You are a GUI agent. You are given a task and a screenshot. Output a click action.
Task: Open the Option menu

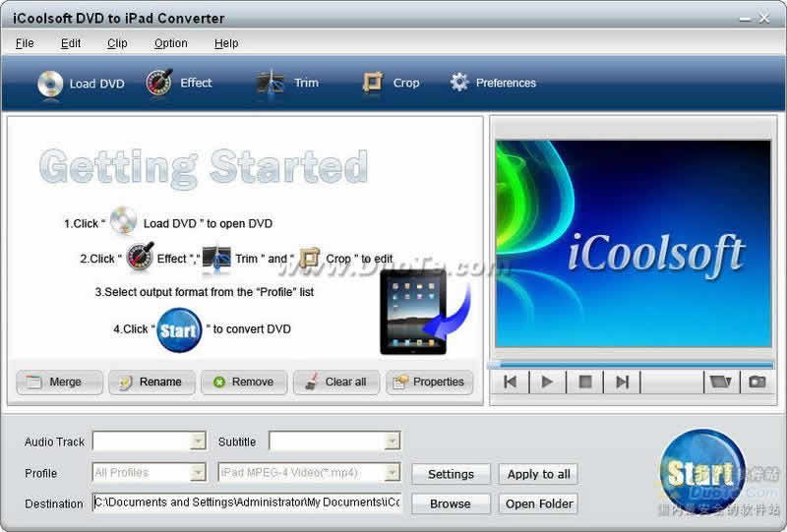[x=171, y=43]
